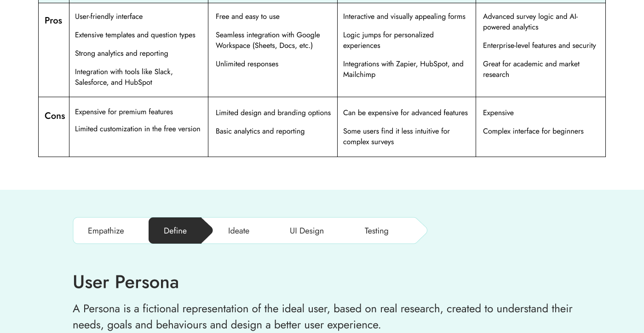
Task: Click the Pros row header
Action: point(53,21)
